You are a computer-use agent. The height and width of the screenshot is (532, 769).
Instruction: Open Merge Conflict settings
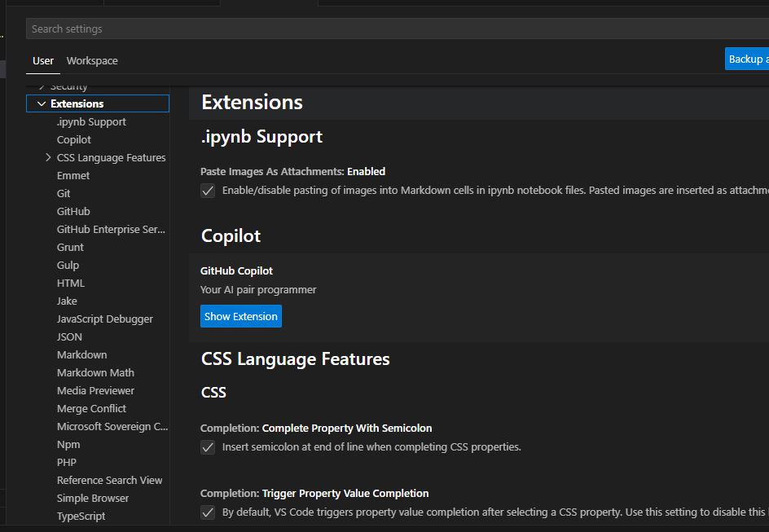click(x=92, y=408)
